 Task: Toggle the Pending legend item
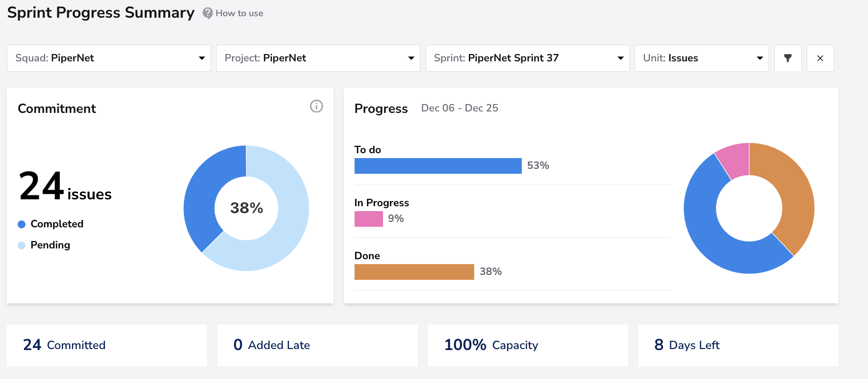[44, 245]
